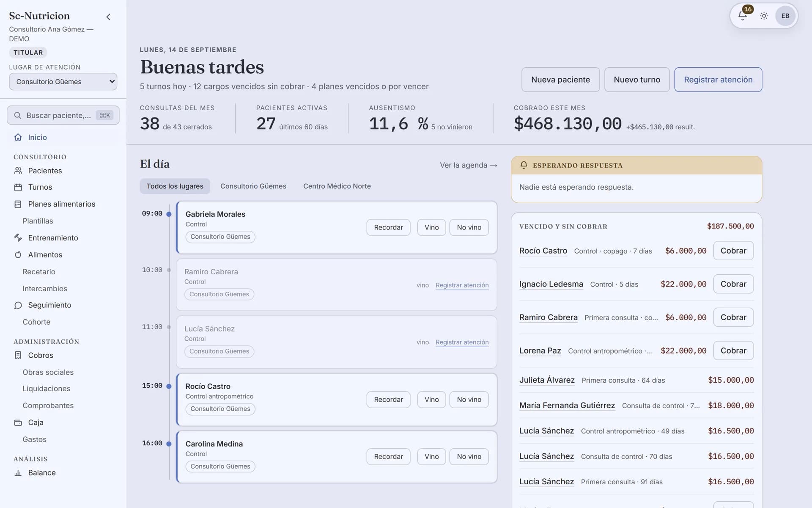The height and width of the screenshot is (508, 812).
Task: Click the Alimentos apple icon
Action: (18, 254)
